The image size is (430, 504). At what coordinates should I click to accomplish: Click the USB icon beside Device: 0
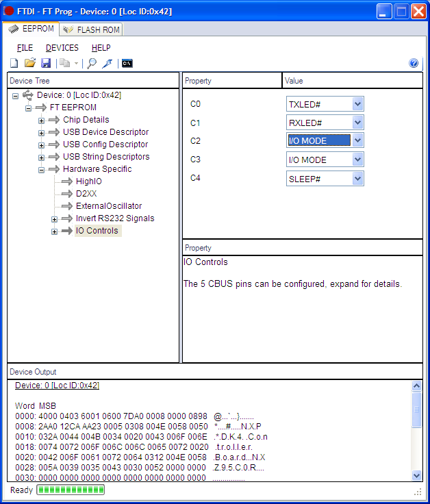click(27, 95)
